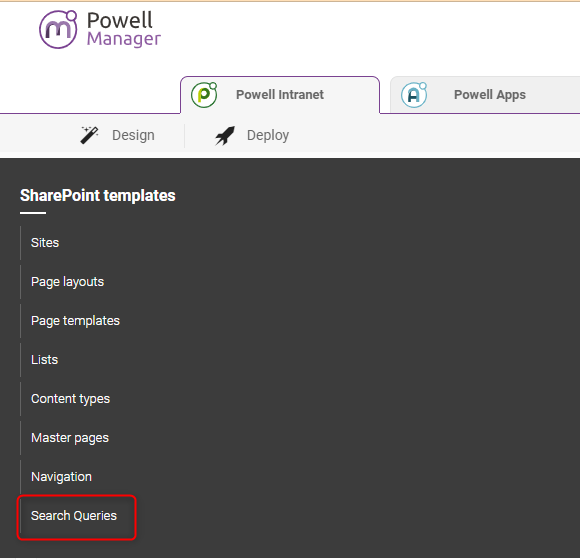
Task: Open the Lists entry
Action: point(44,360)
